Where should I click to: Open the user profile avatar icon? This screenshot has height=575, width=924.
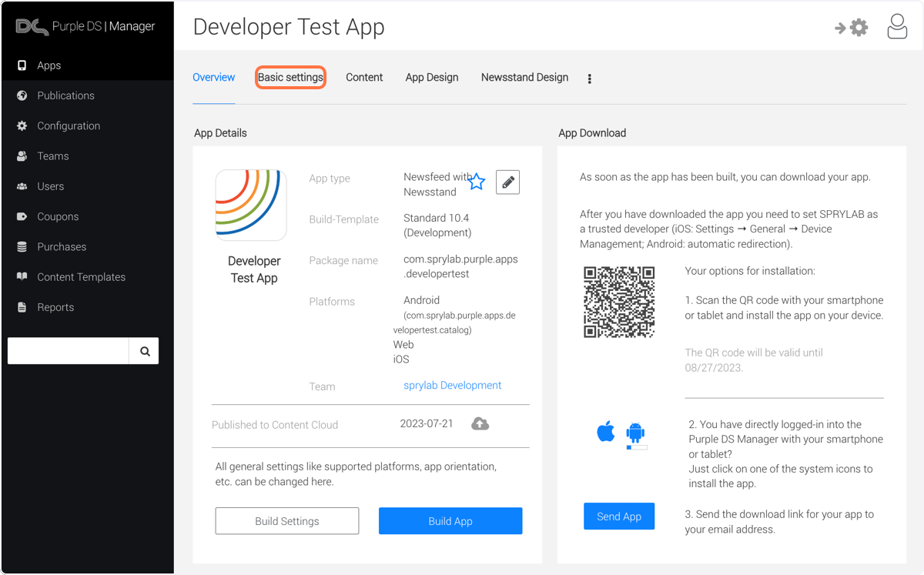click(897, 27)
